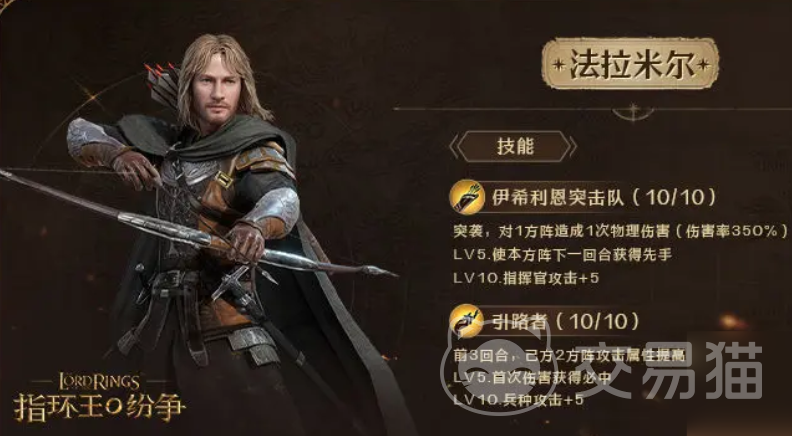Click the 引路者 skill icon
The width and height of the screenshot is (792, 436).
click(x=466, y=321)
